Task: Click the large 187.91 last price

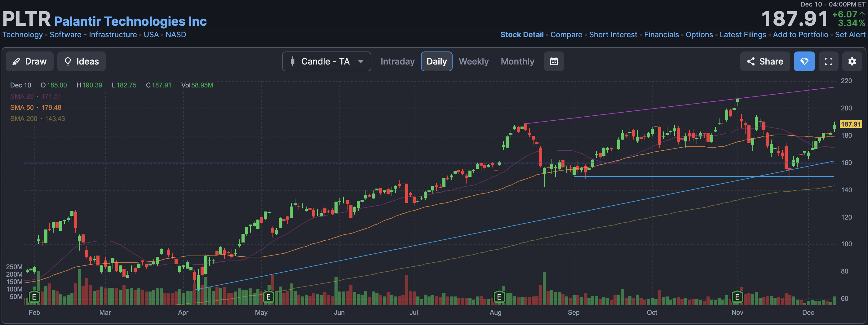Action: coord(795,19)
